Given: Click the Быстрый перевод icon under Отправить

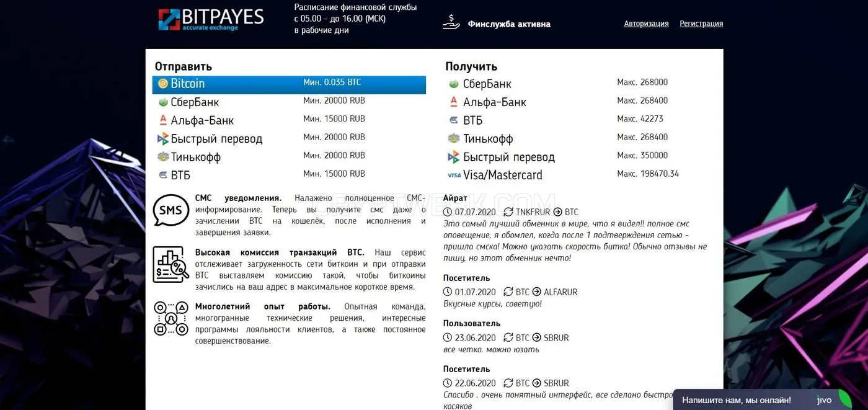Looking at the screenshot, I should 163,139.
